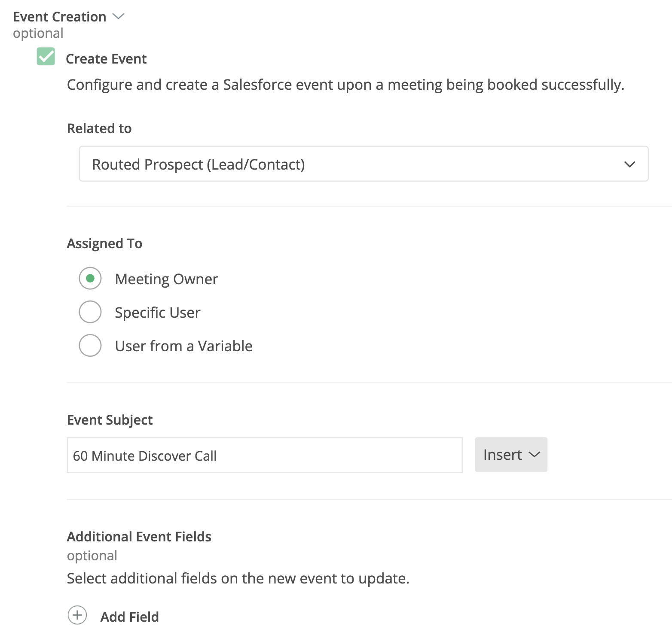Open the Related to dropdown
This screenshot has height=638, width=672.
(363, 164)
